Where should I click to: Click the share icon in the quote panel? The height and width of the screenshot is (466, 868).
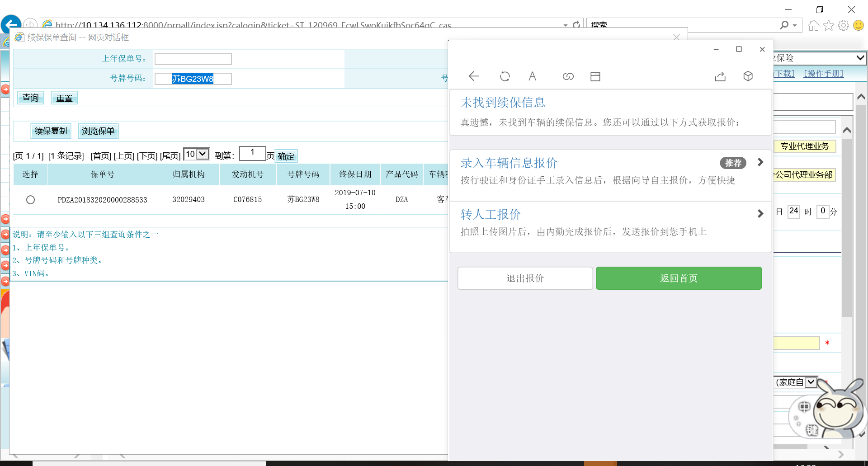pyautogui.click(x=720, y=76)
